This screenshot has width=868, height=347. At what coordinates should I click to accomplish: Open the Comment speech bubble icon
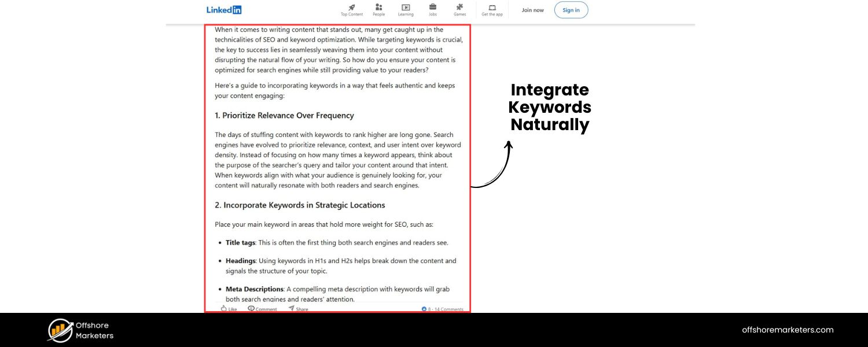tap(251, 308)
